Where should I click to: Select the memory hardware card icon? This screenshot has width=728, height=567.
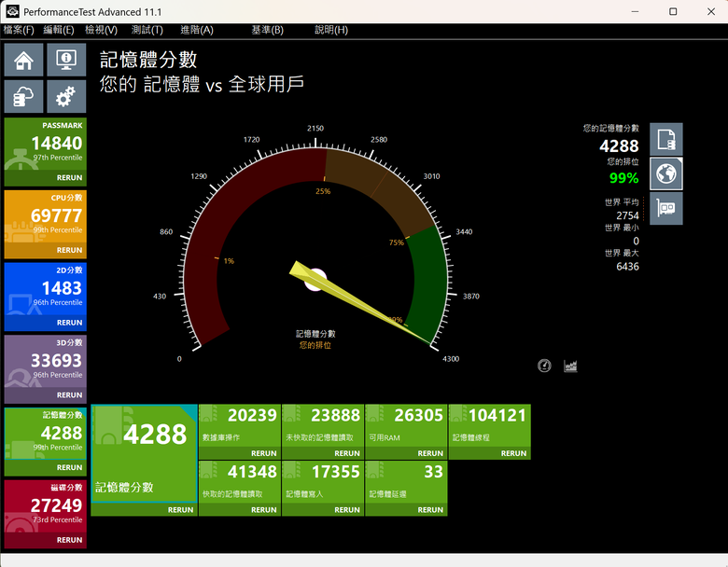pyautogui.click(x=665, y=208)
